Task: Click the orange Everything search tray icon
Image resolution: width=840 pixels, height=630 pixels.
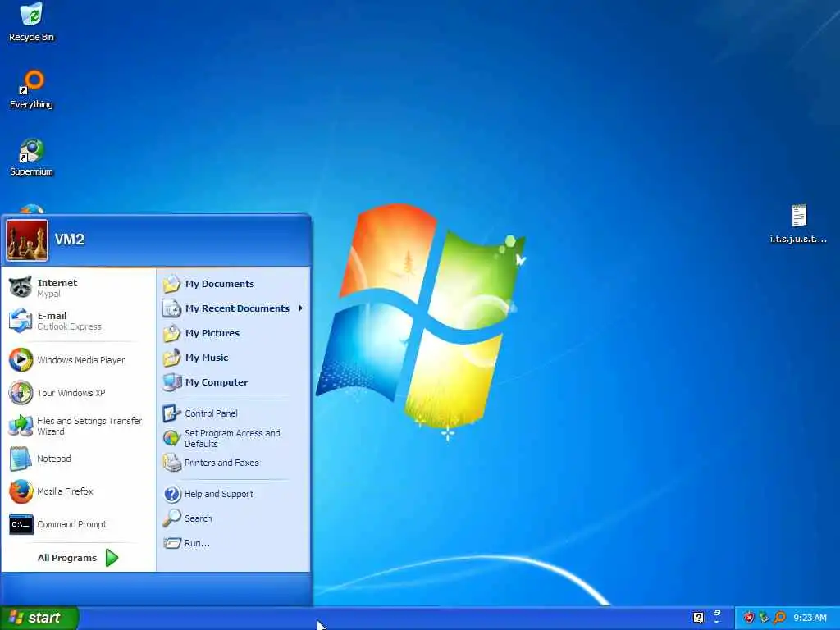Action: [779, 618]
